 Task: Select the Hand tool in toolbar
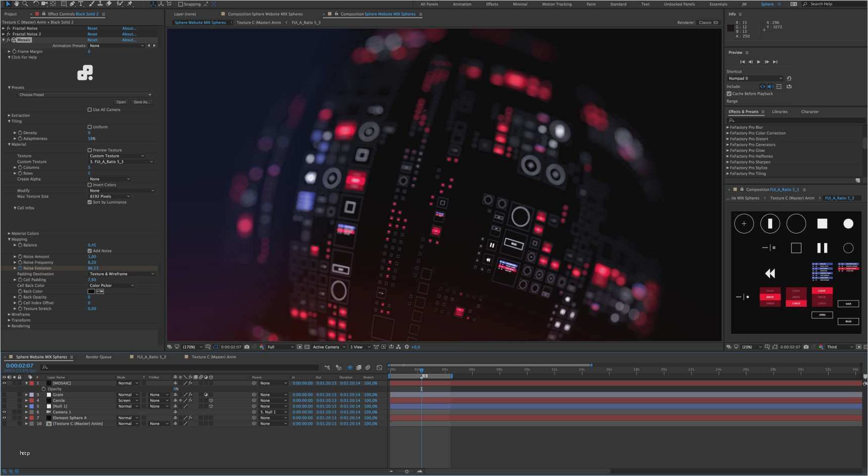(x=17, y=4)
